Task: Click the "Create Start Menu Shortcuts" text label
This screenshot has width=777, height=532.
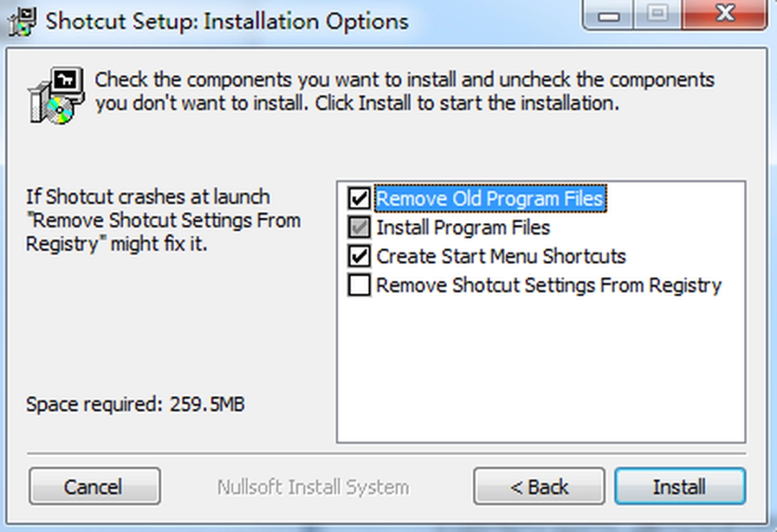Action: tap(501, 257)
